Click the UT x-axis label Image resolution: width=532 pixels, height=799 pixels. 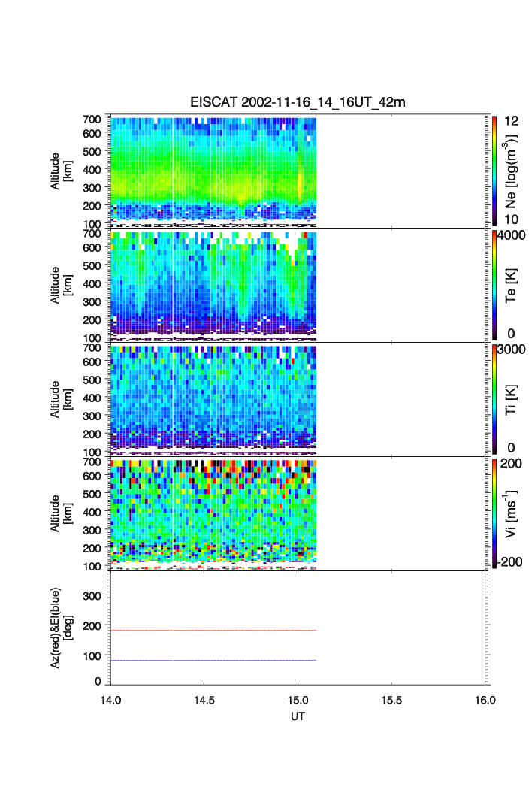pyautogui.click(x=298, y=717)
